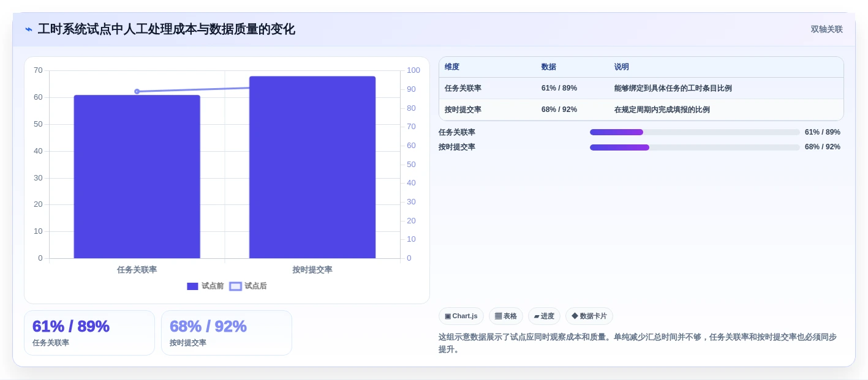
Task: Click the 68% / 92% value beside progress bar
Action: pyautogui.click(x=823, y=147)
